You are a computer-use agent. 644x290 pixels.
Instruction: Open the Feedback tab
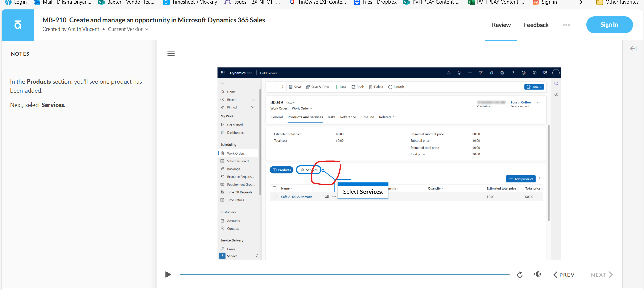[536, 25]
